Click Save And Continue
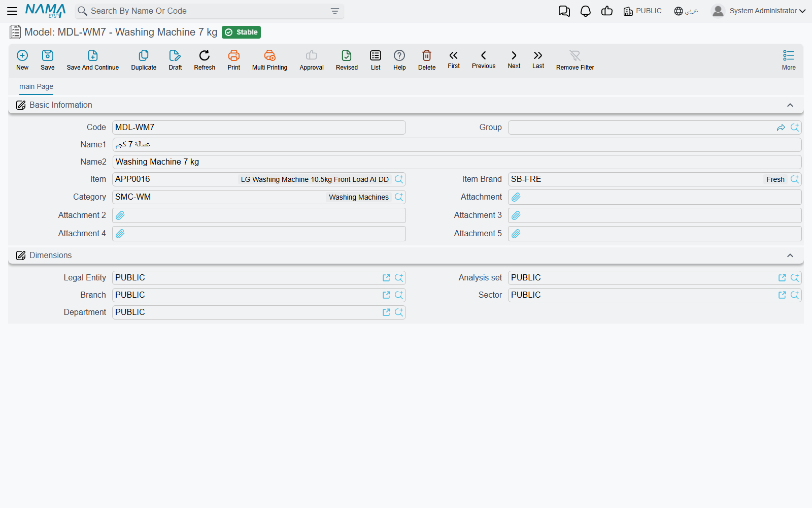The width and height of the screenshot is (812, 508). pyautogui.click(x=93, y=60)
